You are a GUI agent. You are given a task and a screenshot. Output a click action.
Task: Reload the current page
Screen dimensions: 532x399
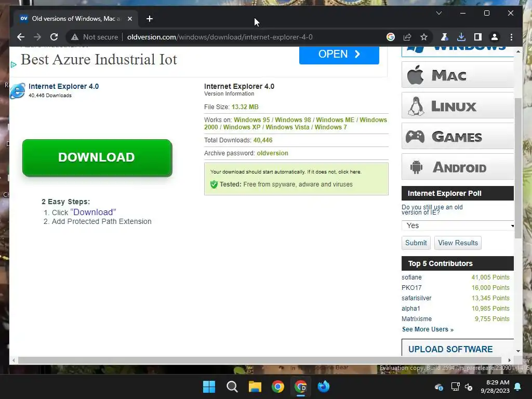(54, 37)
